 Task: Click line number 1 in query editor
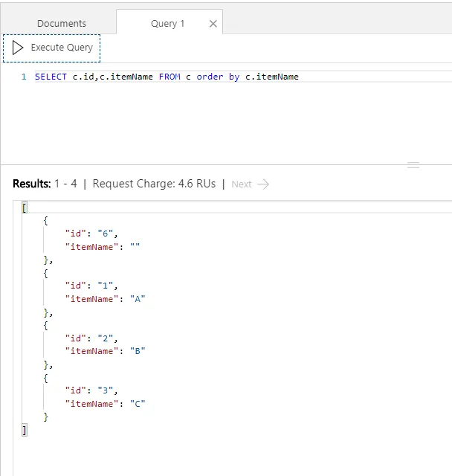point(24,77)
